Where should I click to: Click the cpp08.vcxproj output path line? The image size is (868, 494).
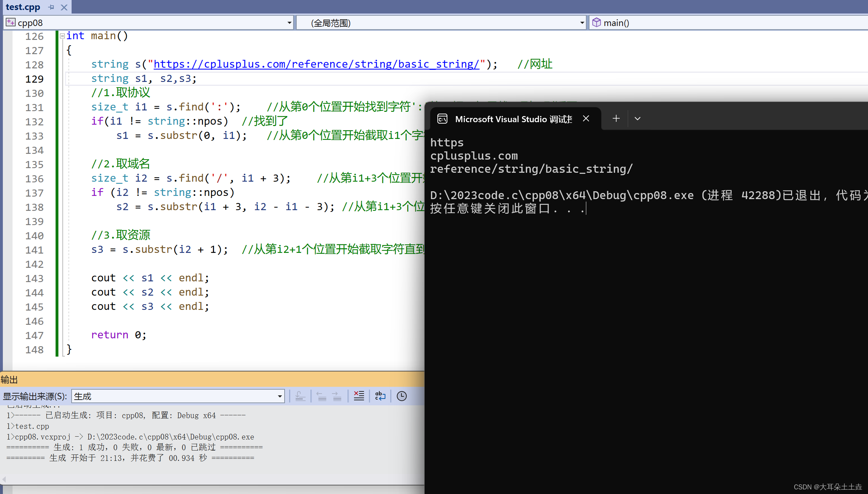click(x=130, y=437)
